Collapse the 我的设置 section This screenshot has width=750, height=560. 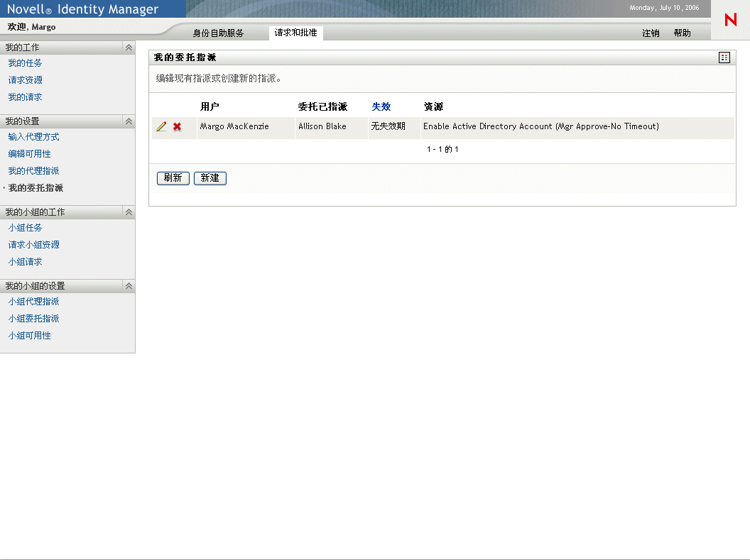[x=129, y=121]
